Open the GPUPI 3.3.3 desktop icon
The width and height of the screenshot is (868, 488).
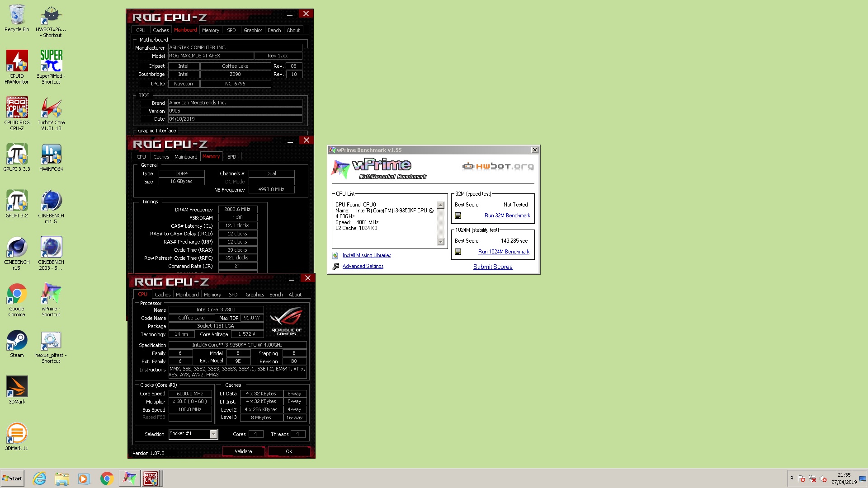[x=17, y=157]
